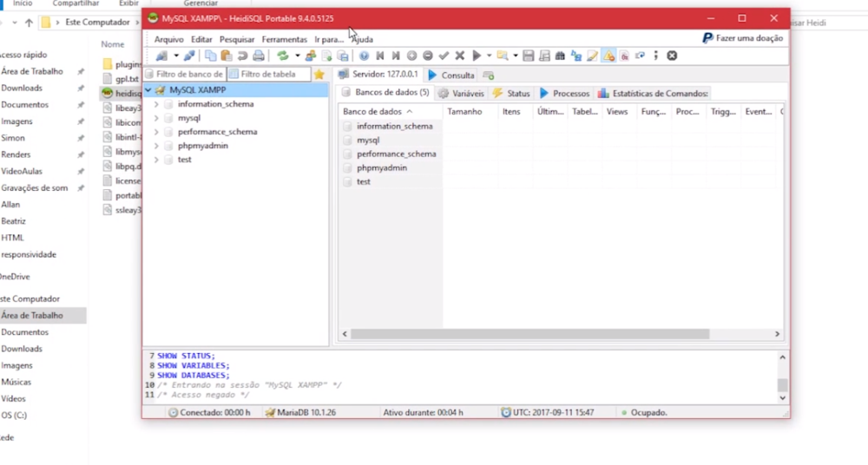This screenshot has height=465, width=868.
Task: Expand information_schema in the database tree
Action: (156, 104)
